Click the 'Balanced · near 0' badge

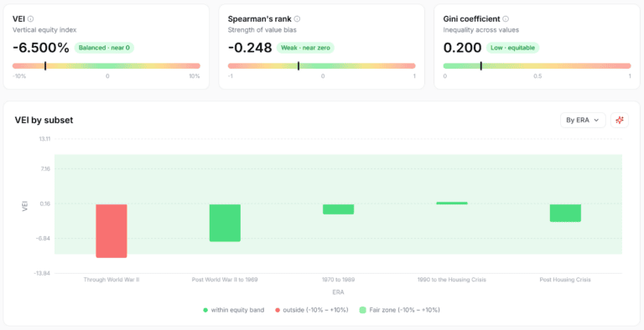click(x=104, y=48)
